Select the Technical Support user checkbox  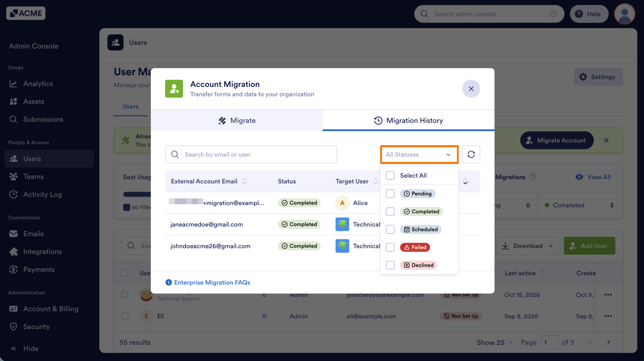coord(125,295)
